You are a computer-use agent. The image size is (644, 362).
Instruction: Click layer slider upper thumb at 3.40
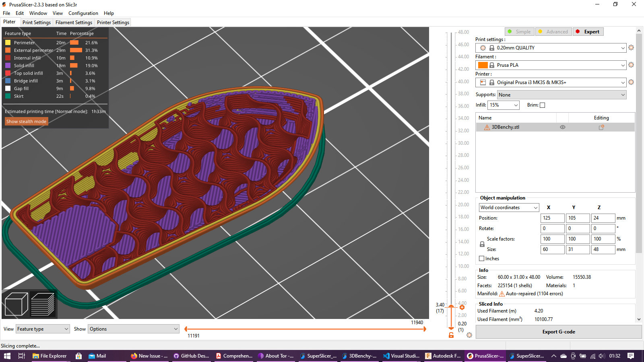[451, 306]
